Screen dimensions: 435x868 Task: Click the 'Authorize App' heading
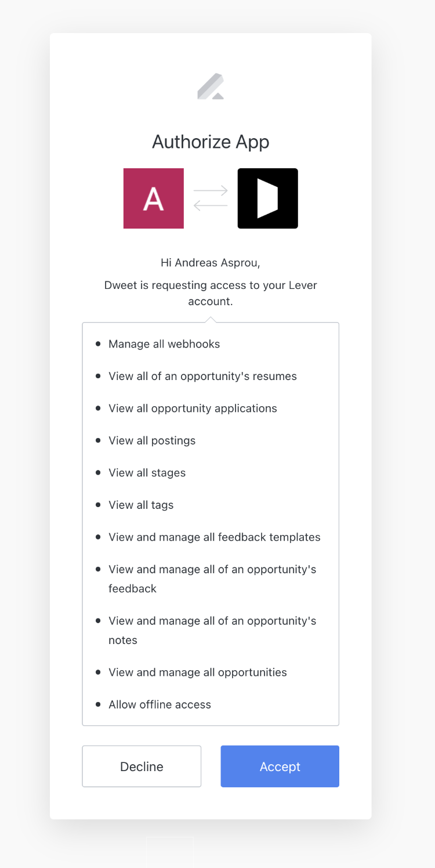(211, 141)
